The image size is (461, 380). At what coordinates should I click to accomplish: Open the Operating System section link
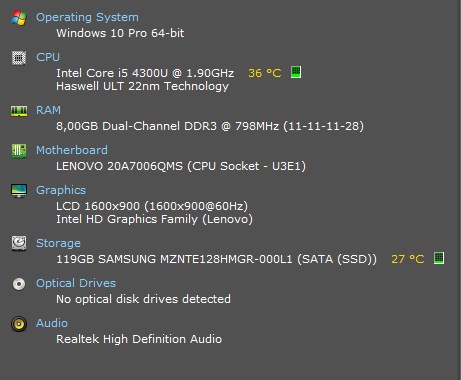[87, 17]
